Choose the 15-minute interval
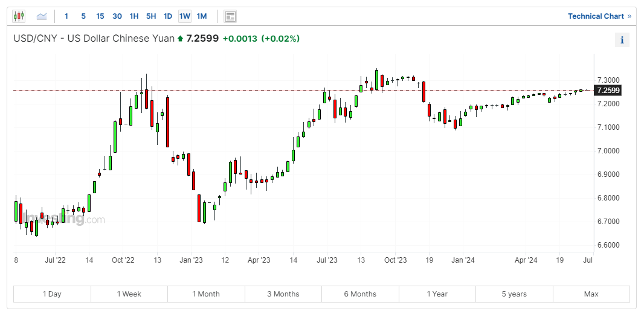The height and width of the screenshot is (314, 644). 100,16
